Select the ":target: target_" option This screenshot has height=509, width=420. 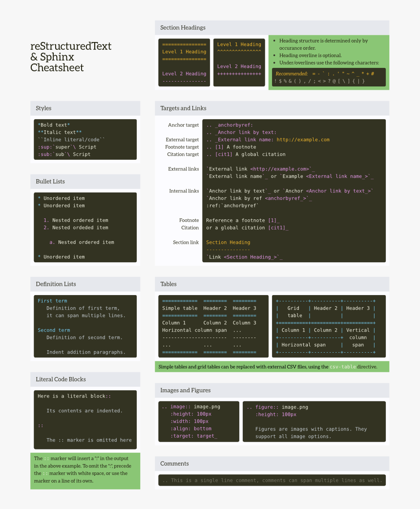point(194,436)
